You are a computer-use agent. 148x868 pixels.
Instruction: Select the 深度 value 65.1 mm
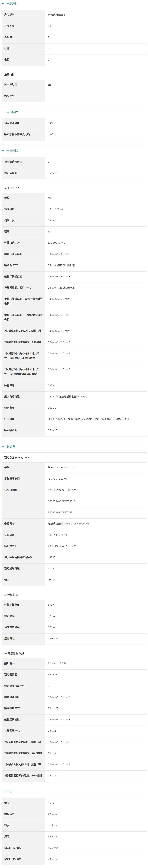pyautogui.click(x=53, y=837)
